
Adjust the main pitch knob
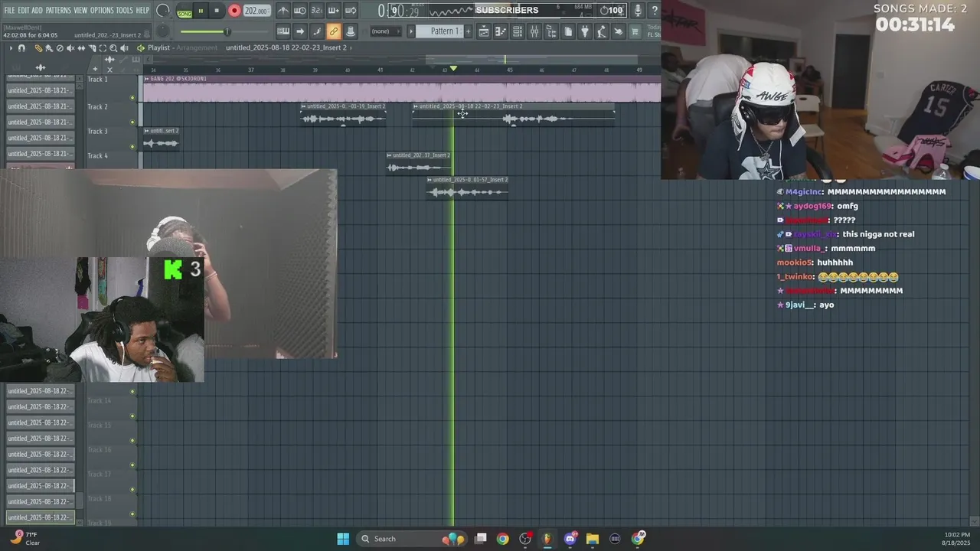coord(163,31)
